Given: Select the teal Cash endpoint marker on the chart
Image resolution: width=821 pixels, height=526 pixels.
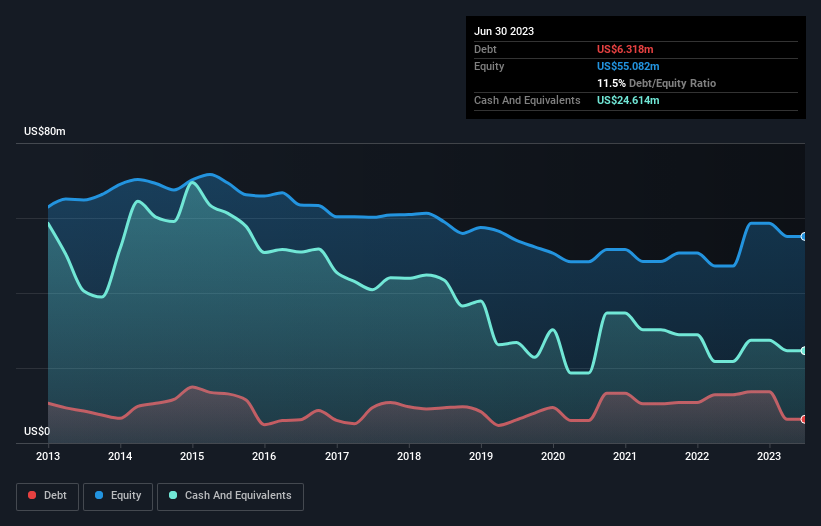Looking at the screenshot, I should tap(804, 350).
